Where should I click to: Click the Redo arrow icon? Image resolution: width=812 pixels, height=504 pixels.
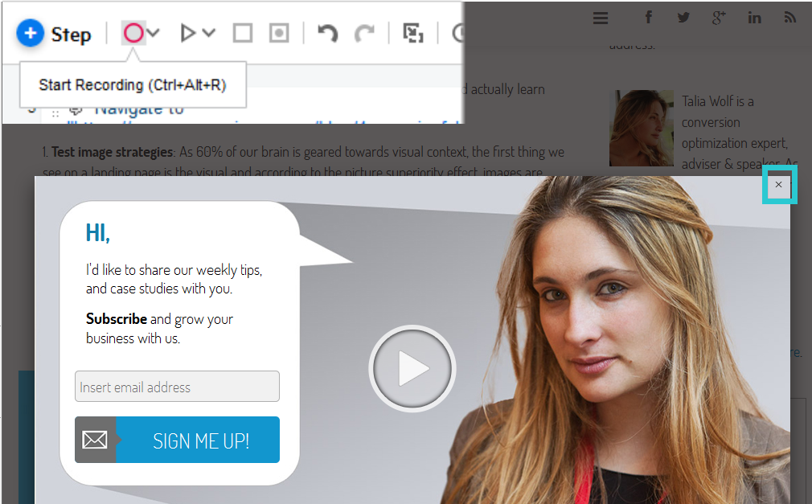click(364, 34)
